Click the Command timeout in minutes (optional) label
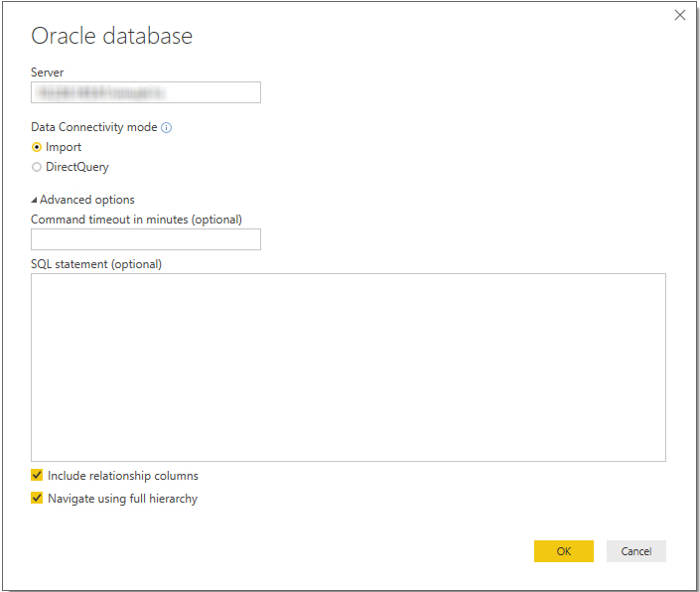This screenshot has width=700, height=592. (136, 220)
